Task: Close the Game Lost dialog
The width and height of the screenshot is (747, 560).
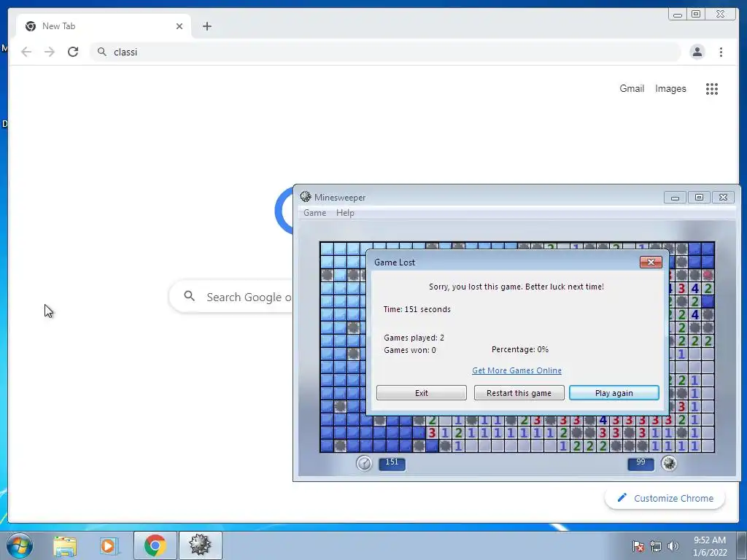Action: pos(650,262)
